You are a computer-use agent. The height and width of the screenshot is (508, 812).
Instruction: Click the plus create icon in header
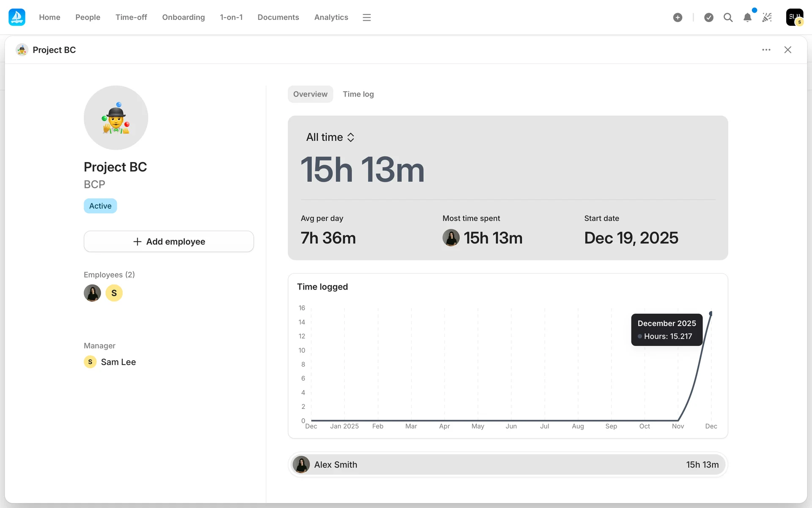[x=678, y=17]
